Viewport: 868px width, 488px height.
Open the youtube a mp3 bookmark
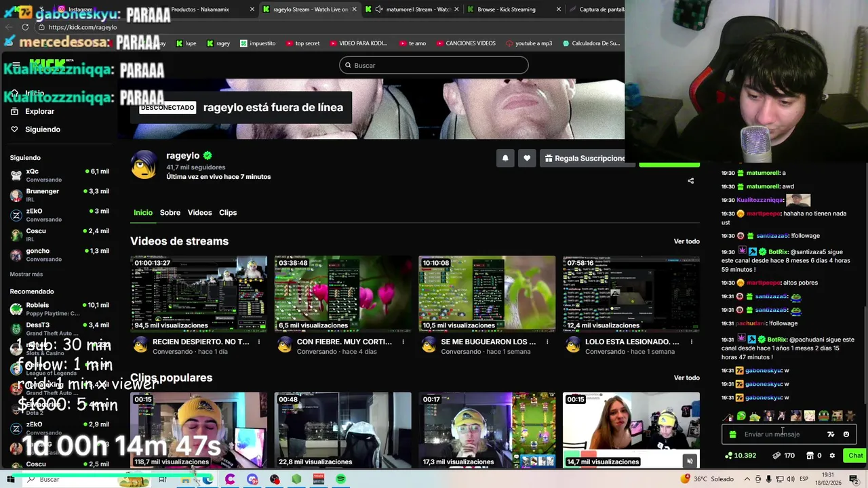529,43
